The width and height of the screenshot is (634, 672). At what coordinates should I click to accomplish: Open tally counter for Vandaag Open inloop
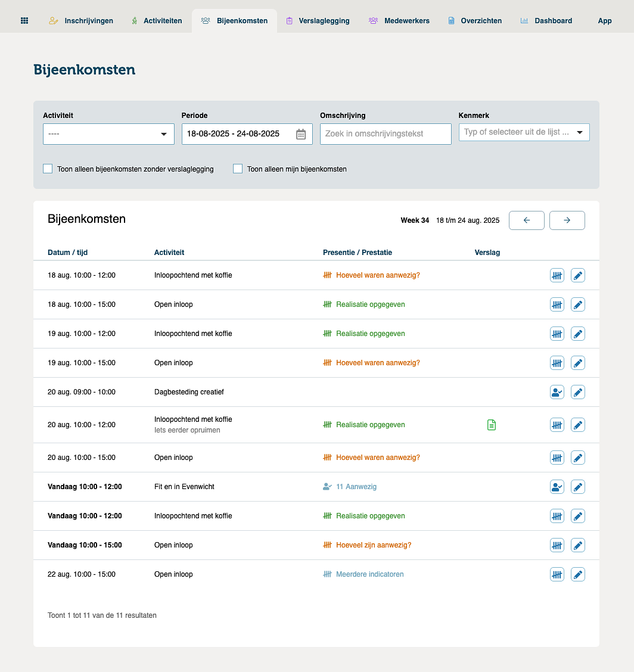click(557, 545)
